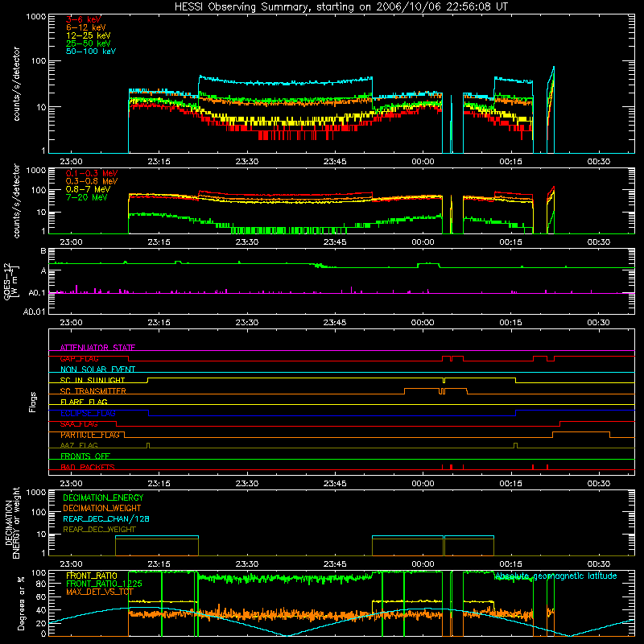The height and width of the screenshot is (644, 644).
Task: Click the DECIMATION ENERGY or weight axis title
Action: coord(12,522)
